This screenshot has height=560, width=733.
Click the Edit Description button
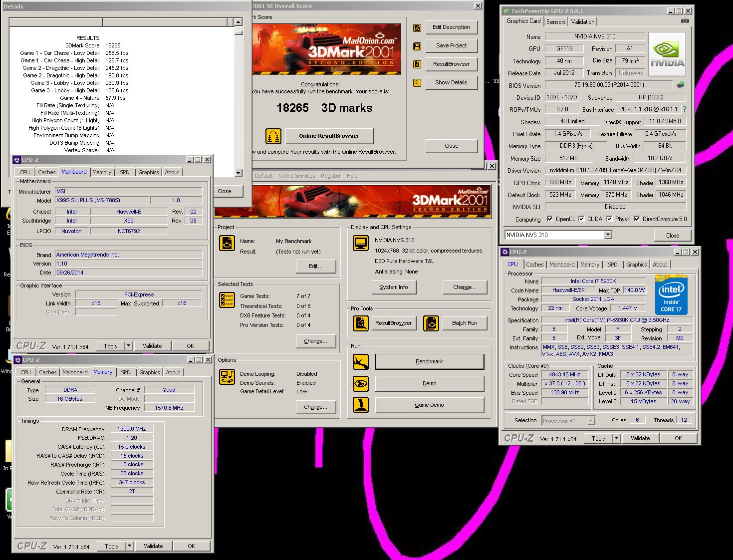pos(451,27)
